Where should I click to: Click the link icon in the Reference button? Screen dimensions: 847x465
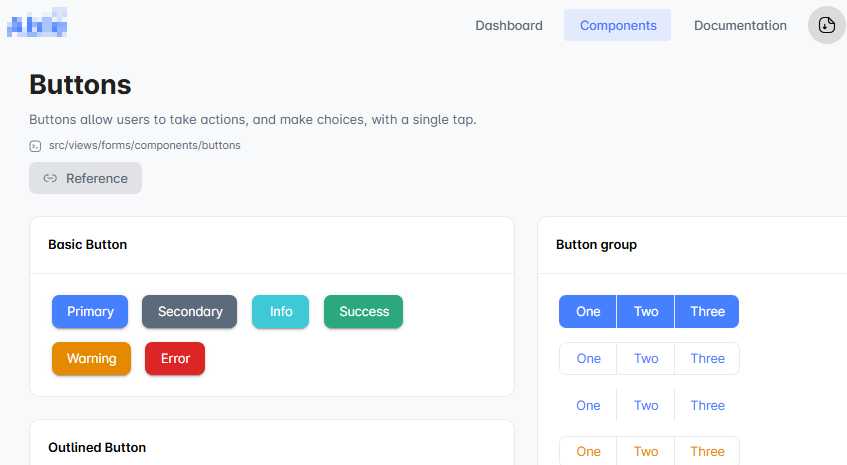coord(50,178)
